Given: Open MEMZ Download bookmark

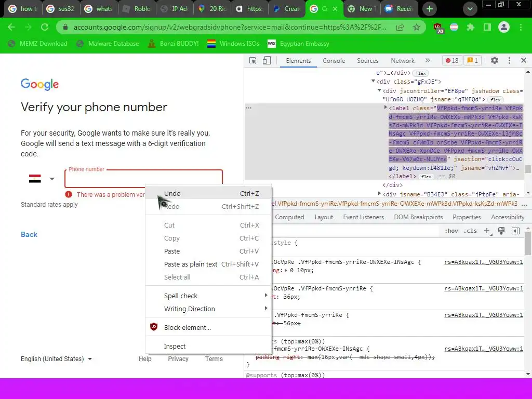Looking at the screenshot, I should click(37, 44).
